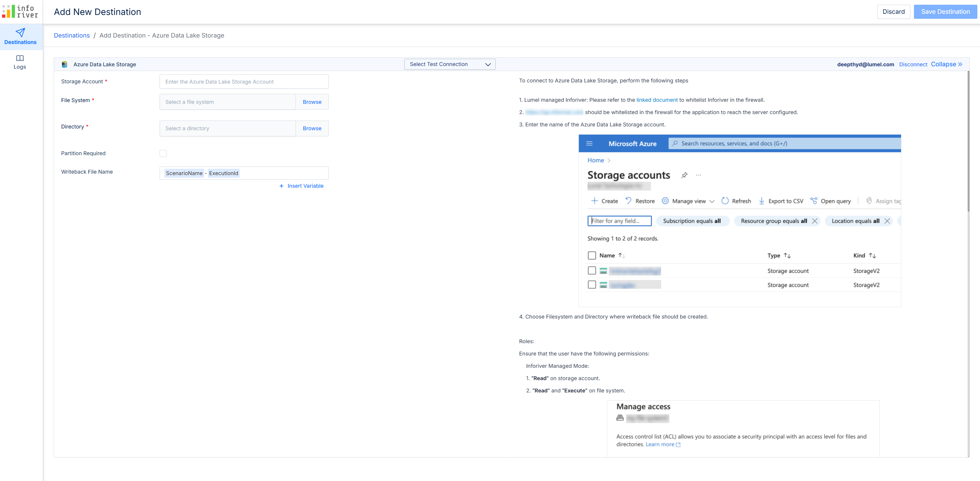Focus the Storage Account input field
Screen dimensions: 980x481
click(x=244, y=82)
